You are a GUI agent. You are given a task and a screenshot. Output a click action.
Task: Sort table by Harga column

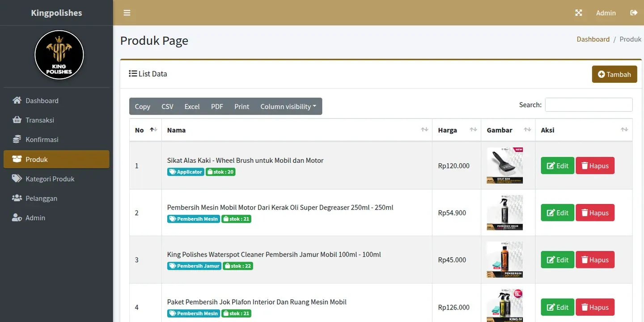457,130
